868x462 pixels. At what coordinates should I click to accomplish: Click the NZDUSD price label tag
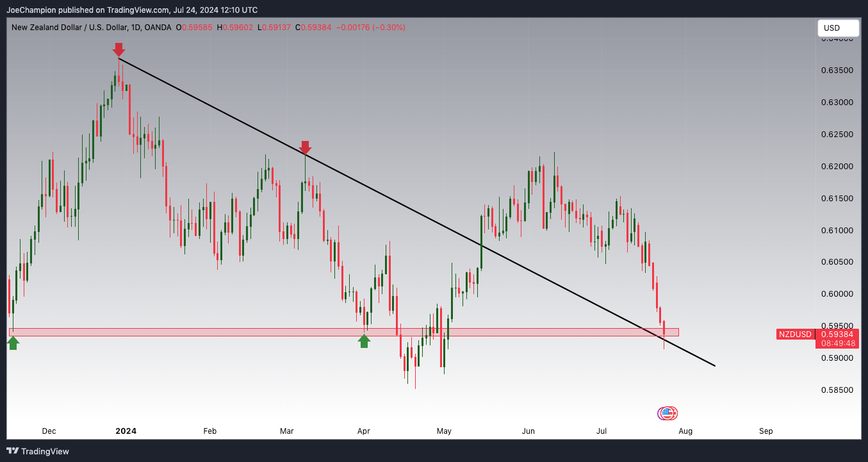[795, 334]
